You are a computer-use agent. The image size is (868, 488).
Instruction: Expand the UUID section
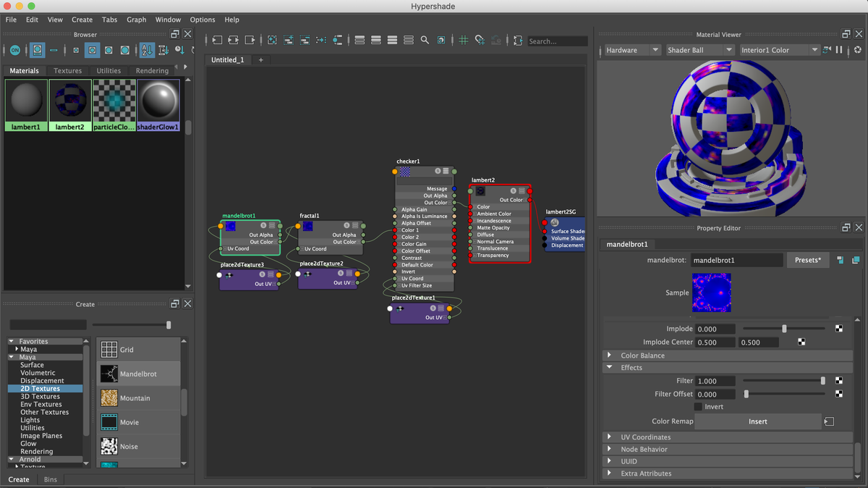(x=728, y=461)
